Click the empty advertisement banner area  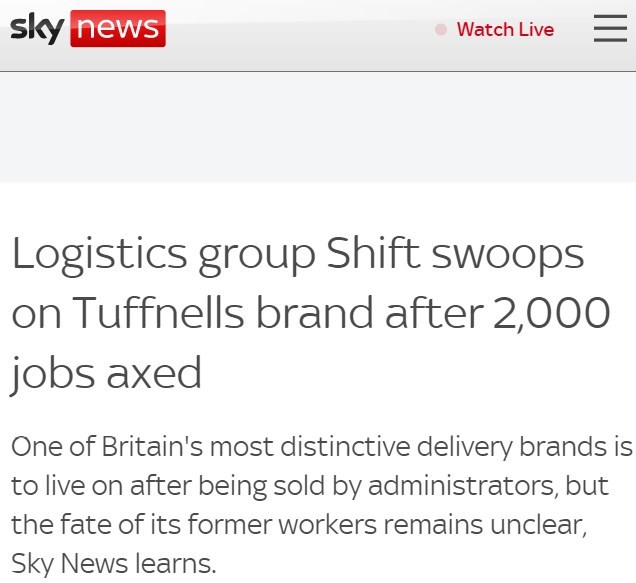318,127
